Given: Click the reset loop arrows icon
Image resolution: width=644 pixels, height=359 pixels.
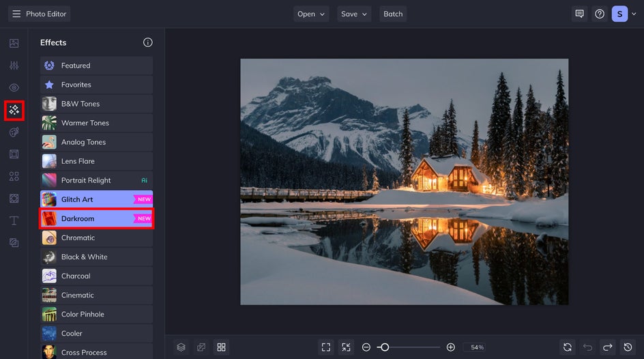Looking at the screenshot, I should point(567,347).
